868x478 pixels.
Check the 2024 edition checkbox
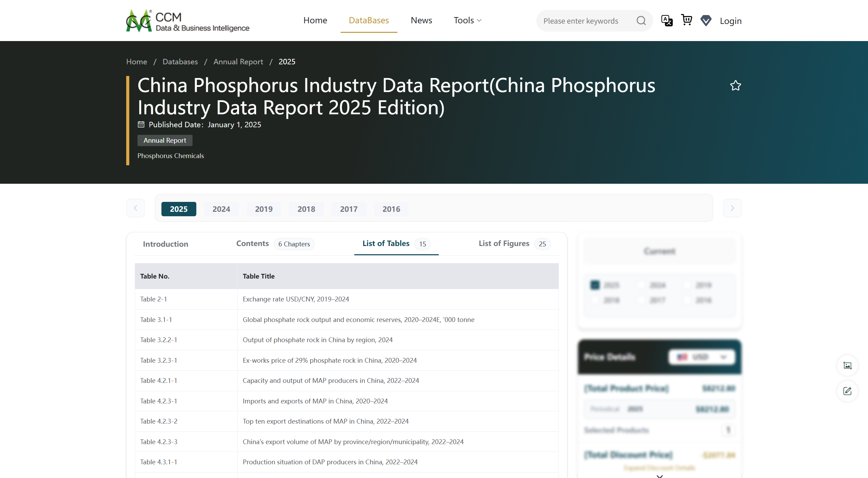(x=641, y=285)
